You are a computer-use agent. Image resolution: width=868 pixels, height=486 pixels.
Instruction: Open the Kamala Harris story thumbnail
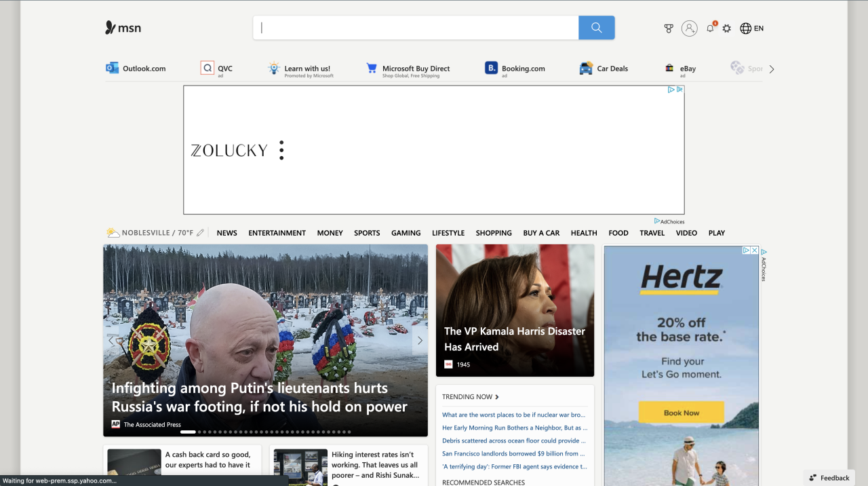tap(515, 310)
